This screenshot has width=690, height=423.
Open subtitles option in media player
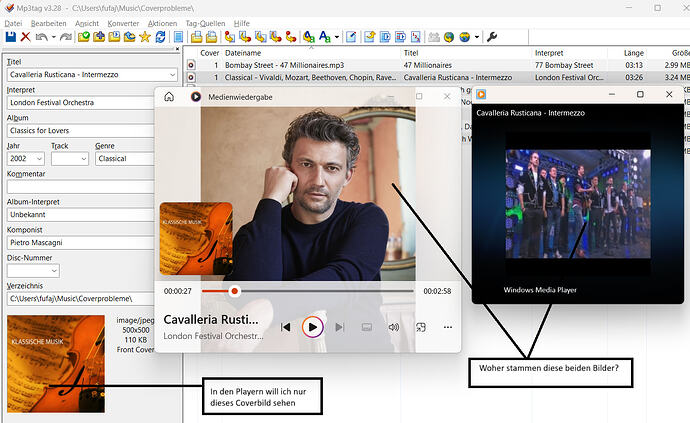(367, 327)
